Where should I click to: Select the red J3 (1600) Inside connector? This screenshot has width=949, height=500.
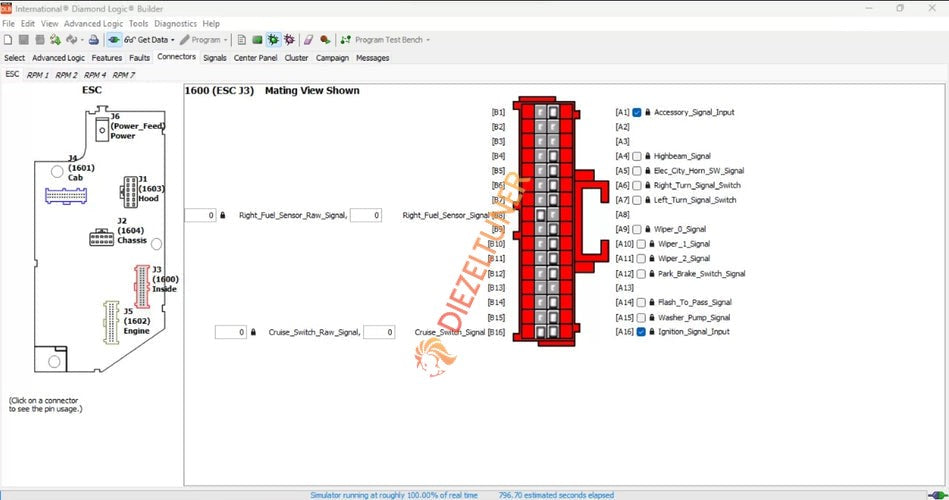point(142,286)
